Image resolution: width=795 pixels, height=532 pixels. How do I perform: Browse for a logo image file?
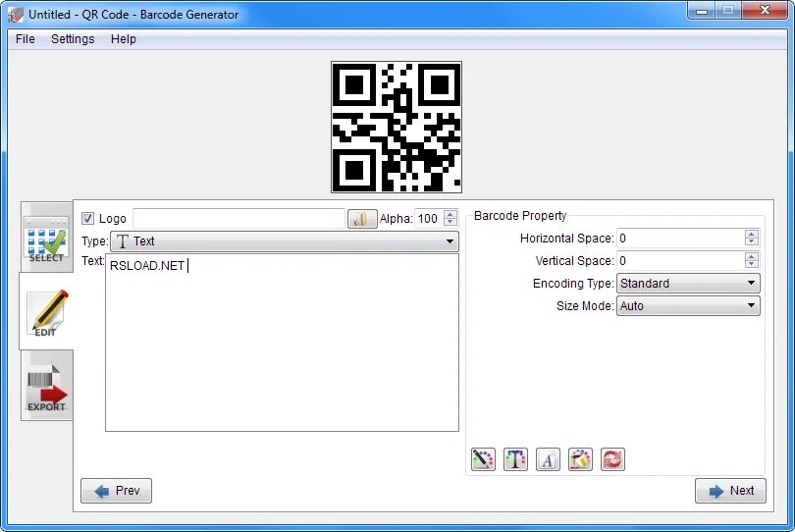pyautogui.click(x=362, y=219)
